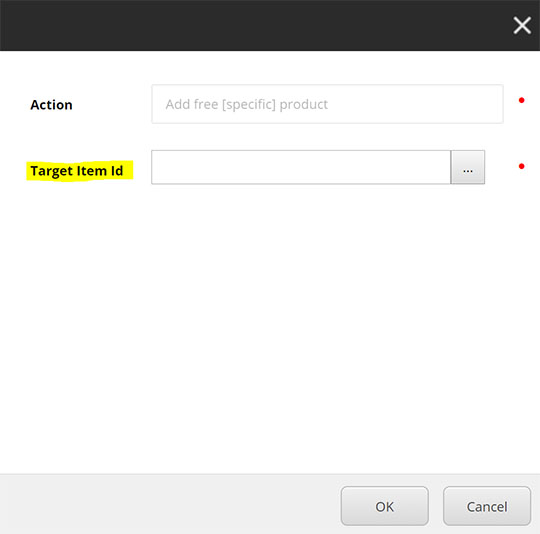Focus the empty Target Item Id text box
The width and height of the screenshot is (540, 534).
(301, 167)
